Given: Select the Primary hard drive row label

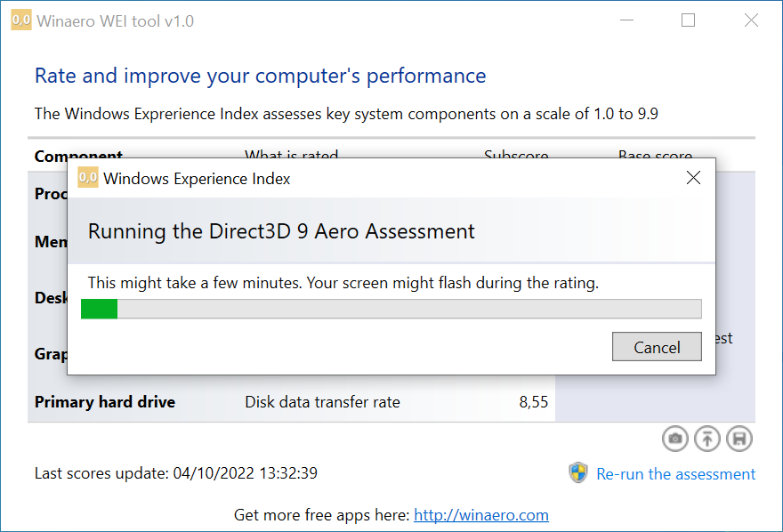Looking at the screenshot, I should [x=105, y=402].
